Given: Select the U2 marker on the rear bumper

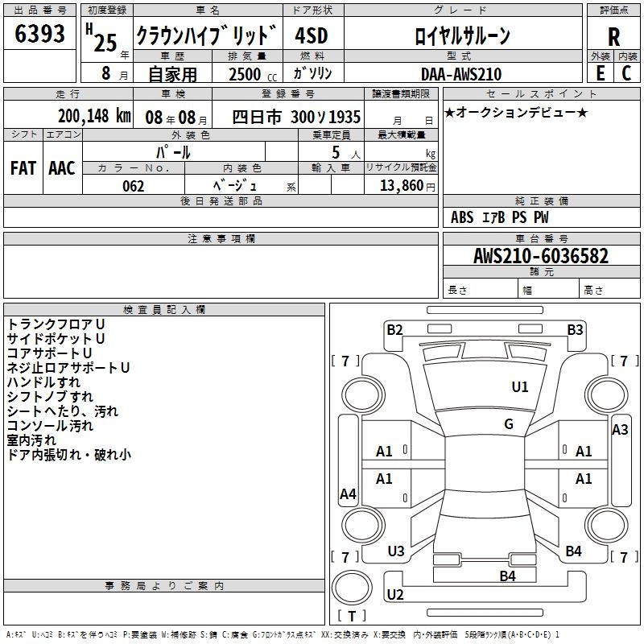Looking at the screenshot, I should coord(394,595).
